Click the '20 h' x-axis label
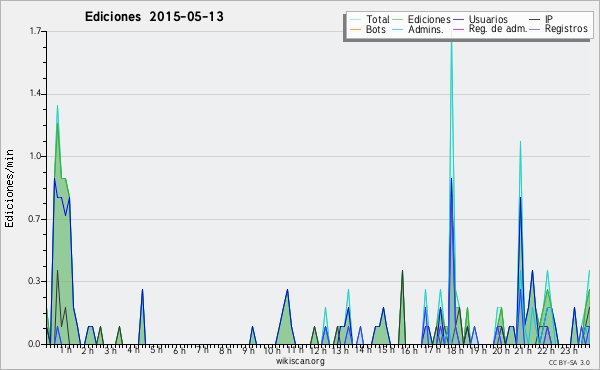The height and width of the screenshot is (370, 600). (501, 350)
